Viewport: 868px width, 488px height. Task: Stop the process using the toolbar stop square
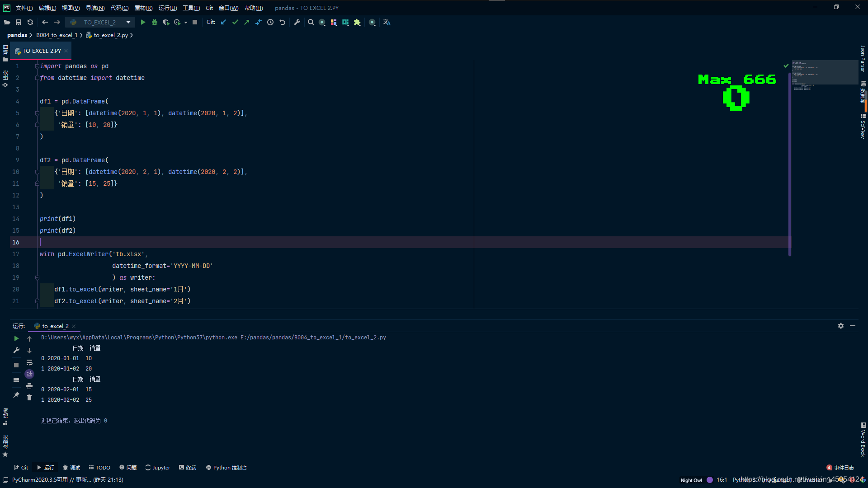(195, 22)
